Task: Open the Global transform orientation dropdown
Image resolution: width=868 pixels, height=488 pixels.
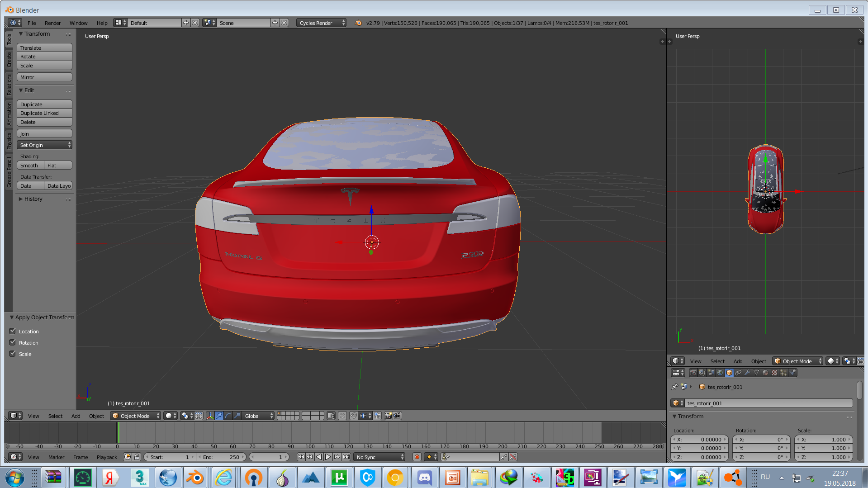Action: [259, 416]
